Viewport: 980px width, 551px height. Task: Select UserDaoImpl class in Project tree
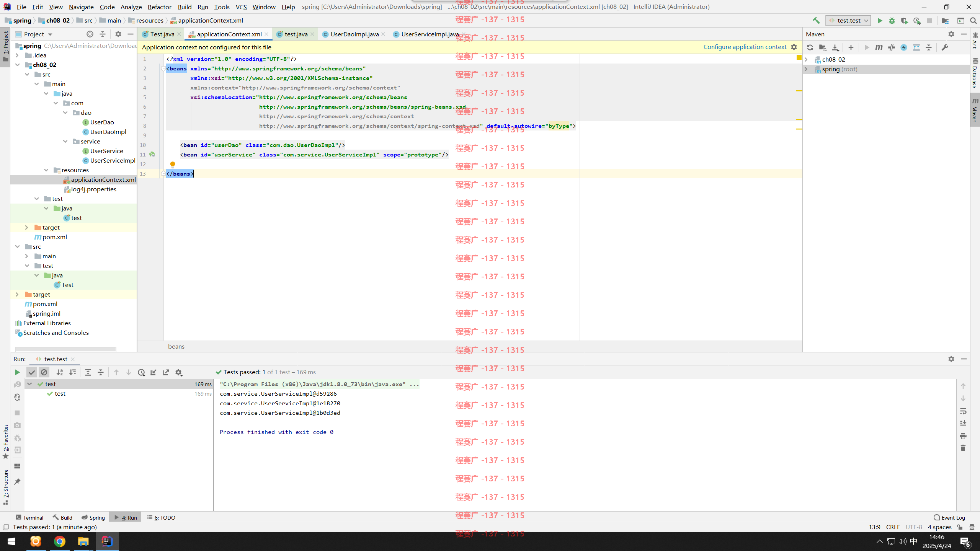click(x=104, y=132)
